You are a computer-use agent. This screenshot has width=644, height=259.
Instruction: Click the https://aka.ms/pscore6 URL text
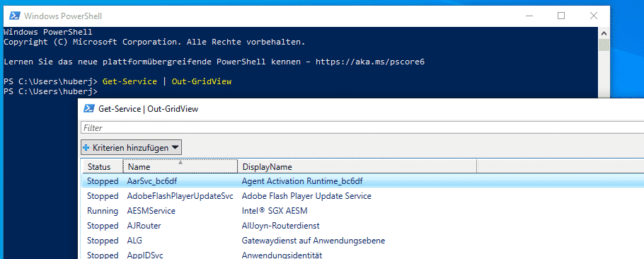(369, 62)
